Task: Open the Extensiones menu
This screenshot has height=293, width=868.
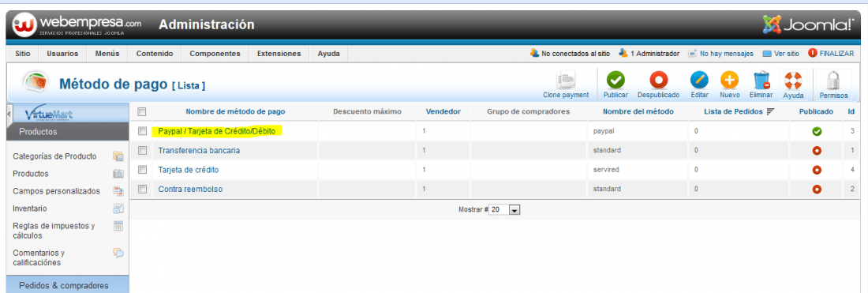Action: [x=279, y=54]
